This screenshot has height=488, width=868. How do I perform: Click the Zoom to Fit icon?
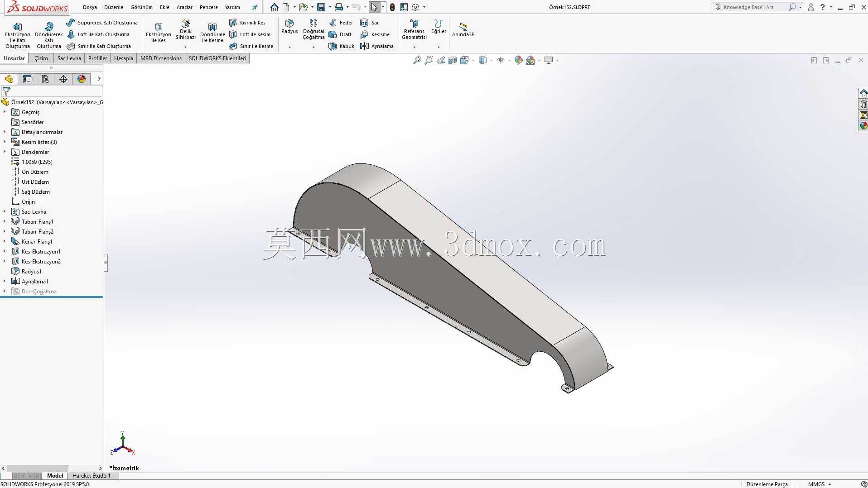coord(417,60)
